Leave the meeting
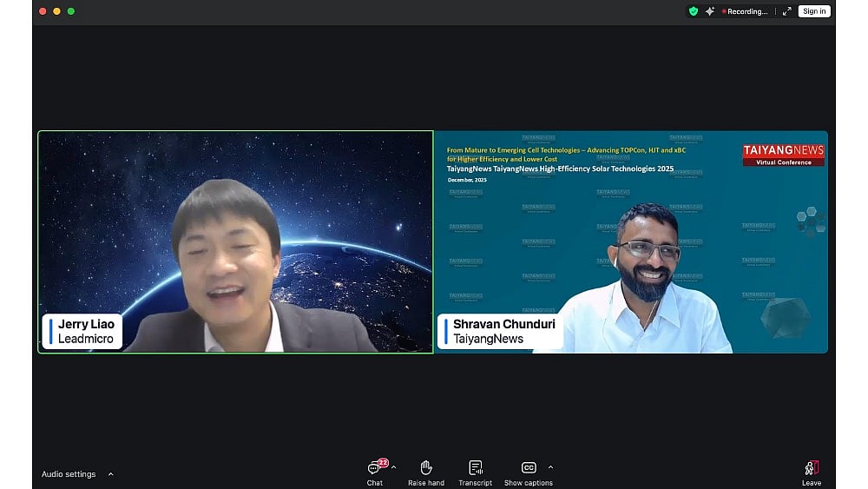Viewport: 868px width, 489px height. pyautogui.click(x=811, y=472)
